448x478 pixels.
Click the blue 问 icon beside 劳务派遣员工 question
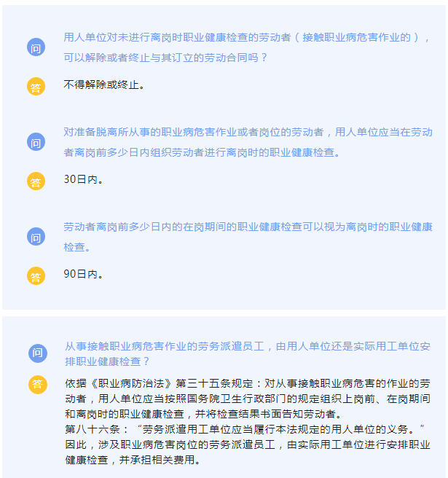(38, 353)
